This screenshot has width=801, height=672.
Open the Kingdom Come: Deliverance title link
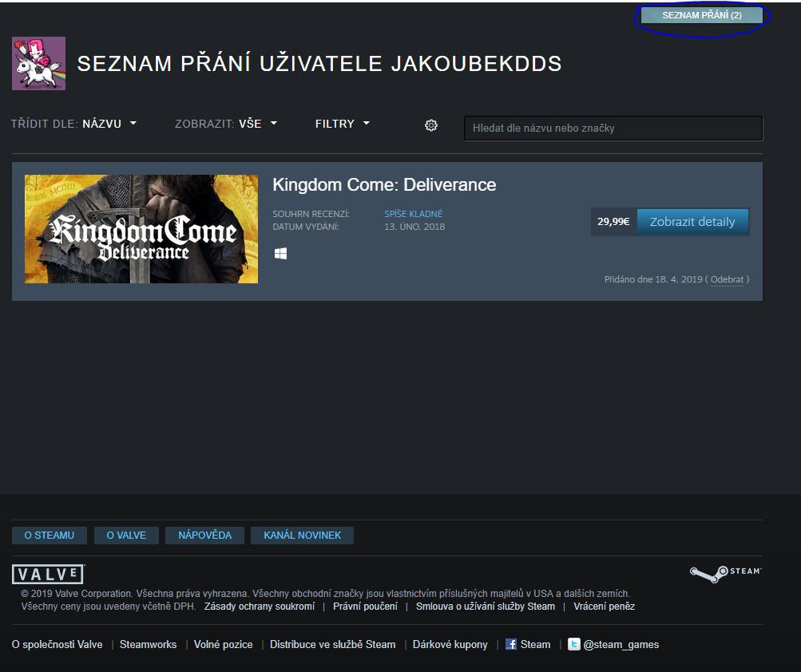pos(384,185)
